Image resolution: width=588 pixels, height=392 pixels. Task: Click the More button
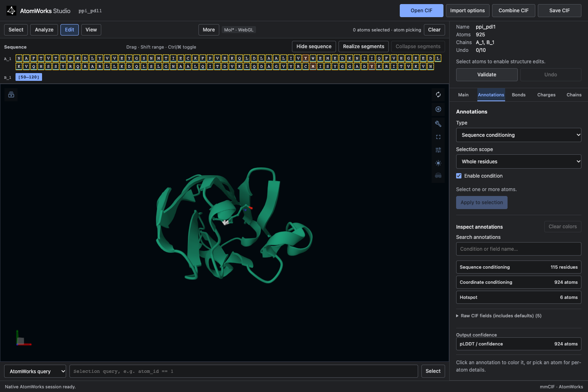209,30
